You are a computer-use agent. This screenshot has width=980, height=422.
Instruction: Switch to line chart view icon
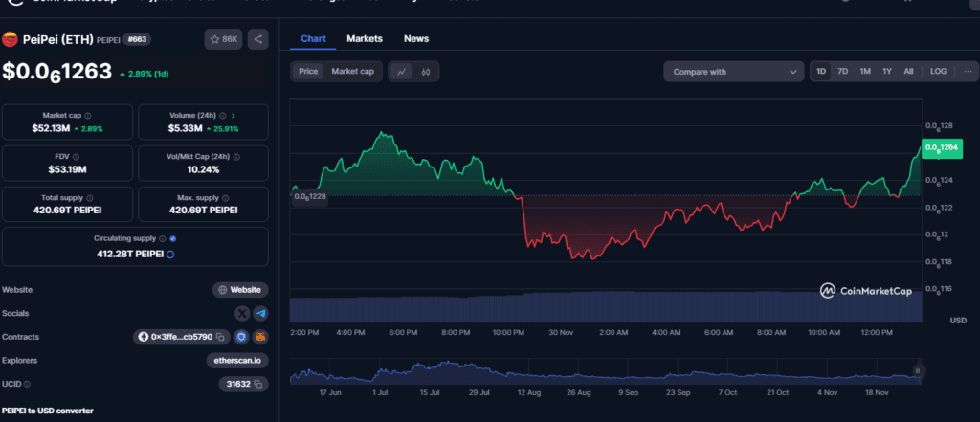pyautogui.click(x=402, y=71)
